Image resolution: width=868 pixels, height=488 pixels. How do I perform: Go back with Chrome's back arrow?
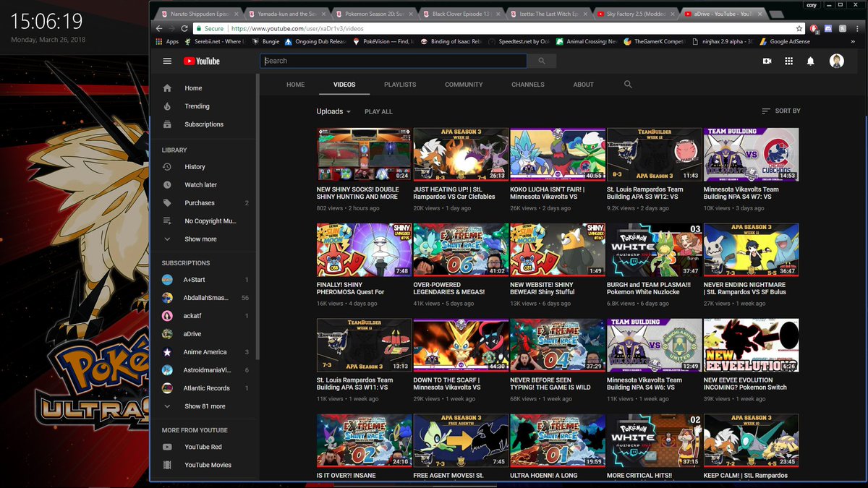point(160,29)
